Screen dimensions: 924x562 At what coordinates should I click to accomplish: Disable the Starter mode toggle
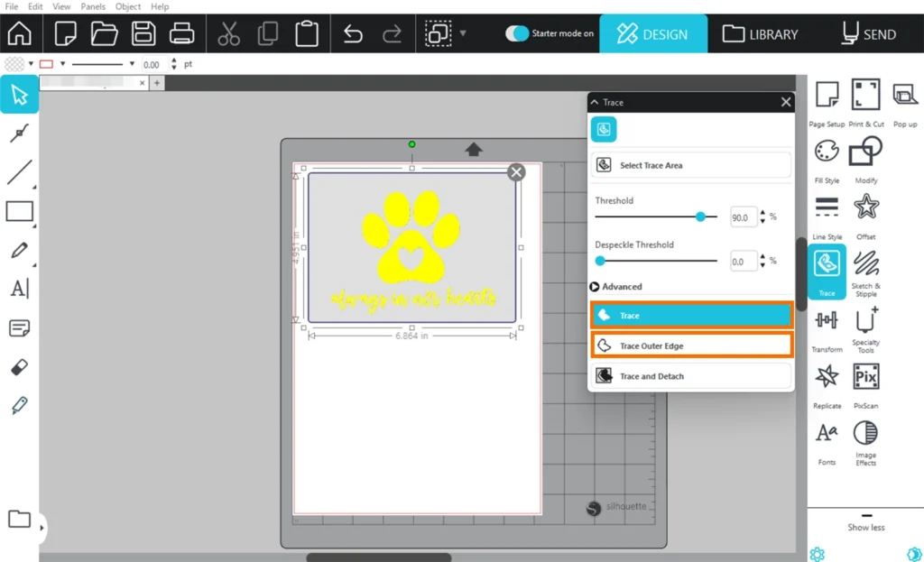[516, 33]
